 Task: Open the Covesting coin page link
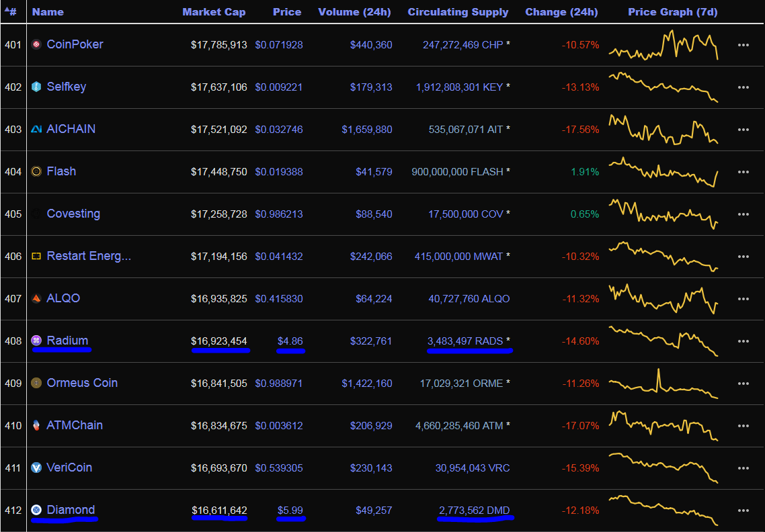point(73,214)
